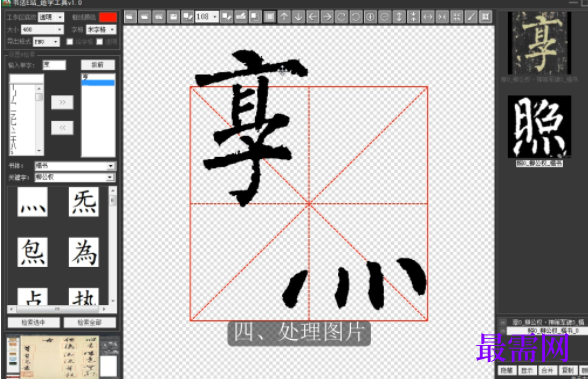The image size is (588, 379).
Task: Select the white-on-black 照 thumbnail
Action: 539,127
